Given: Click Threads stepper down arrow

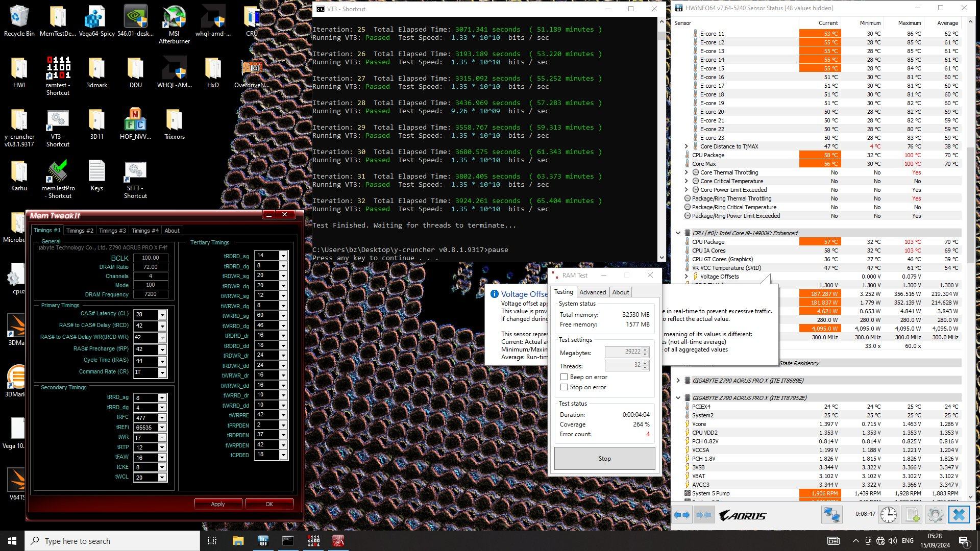Looking at the screenshot, I should pos(645,368).
